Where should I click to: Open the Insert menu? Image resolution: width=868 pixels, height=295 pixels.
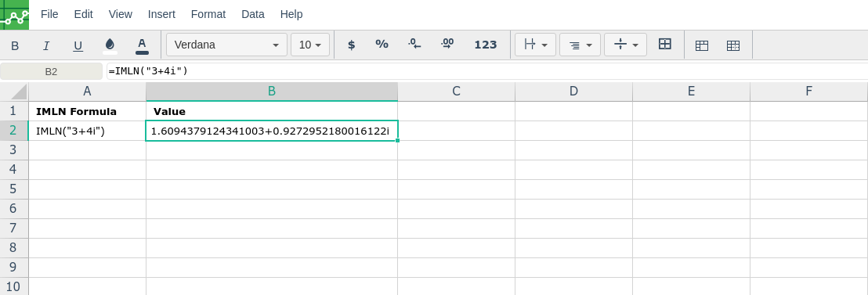pyautogui.click(x=161, y=14)
